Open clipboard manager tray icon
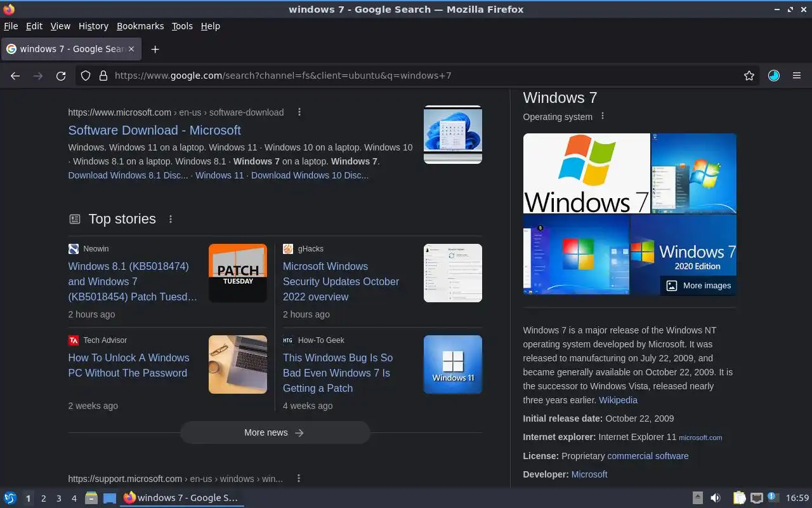This screenshot has width=812, height=508. pyautogui.click(x=740, y=498)
